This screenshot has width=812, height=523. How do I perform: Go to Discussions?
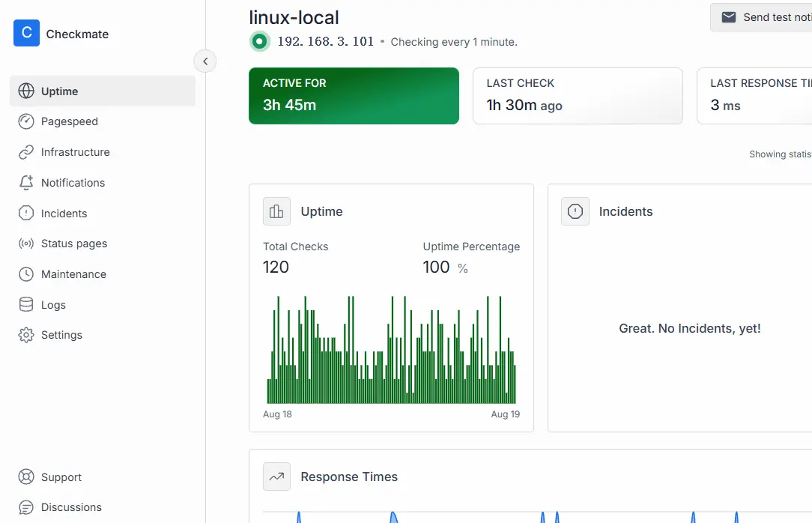[x=70, y=507]
